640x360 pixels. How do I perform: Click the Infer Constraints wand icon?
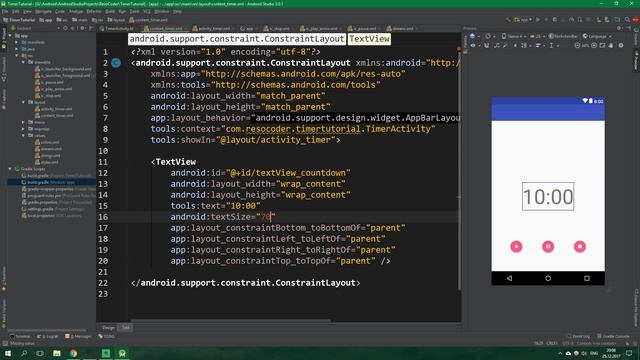pyautogui.click(x=505, y=46)
